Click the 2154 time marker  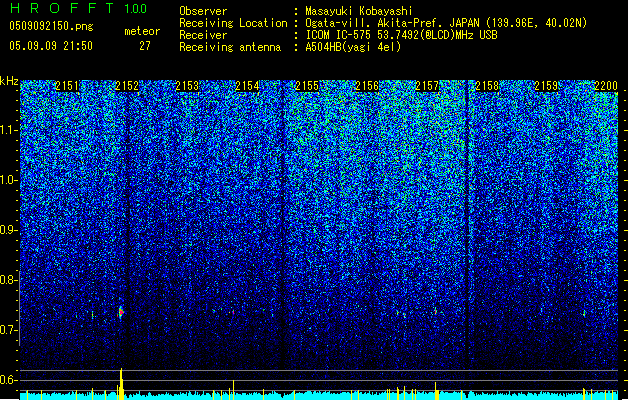(x=247, y=86)
